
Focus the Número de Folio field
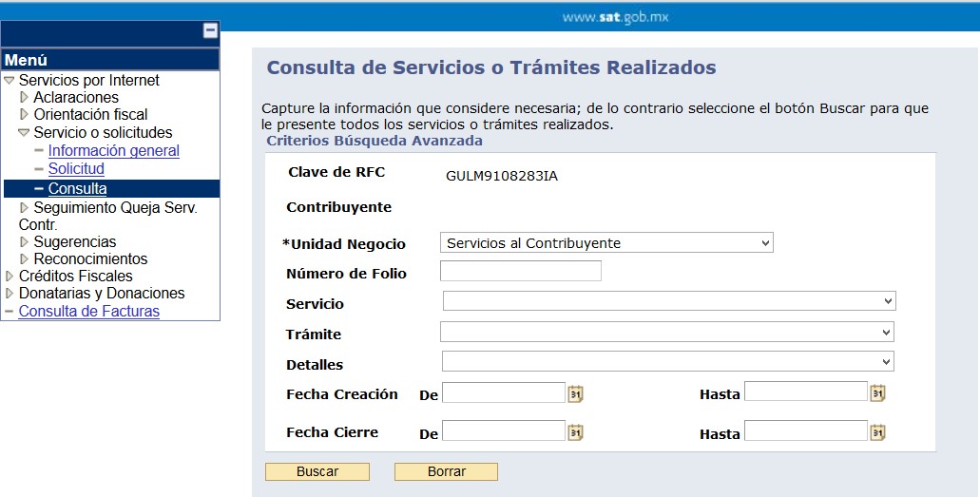(x=521, y=271)
